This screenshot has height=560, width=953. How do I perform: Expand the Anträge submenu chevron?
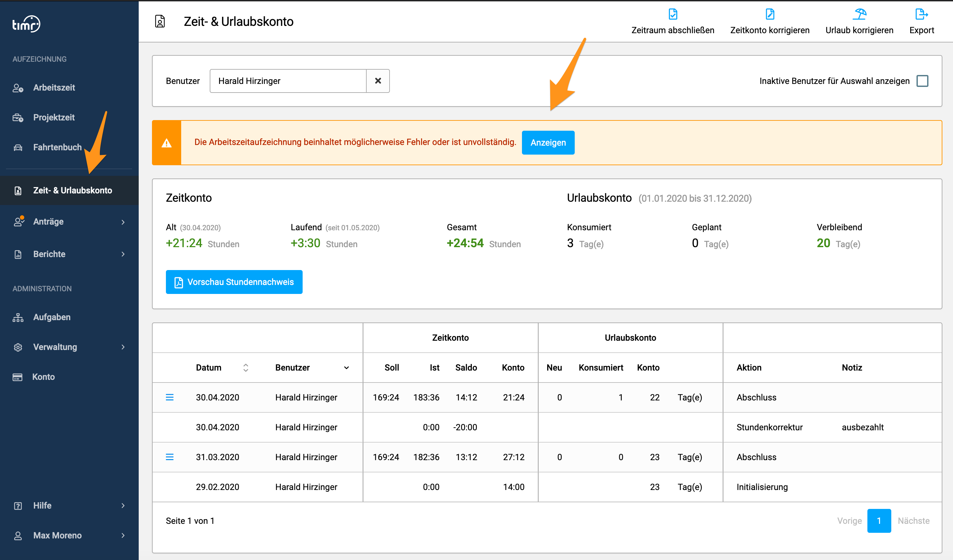point(123,222)
